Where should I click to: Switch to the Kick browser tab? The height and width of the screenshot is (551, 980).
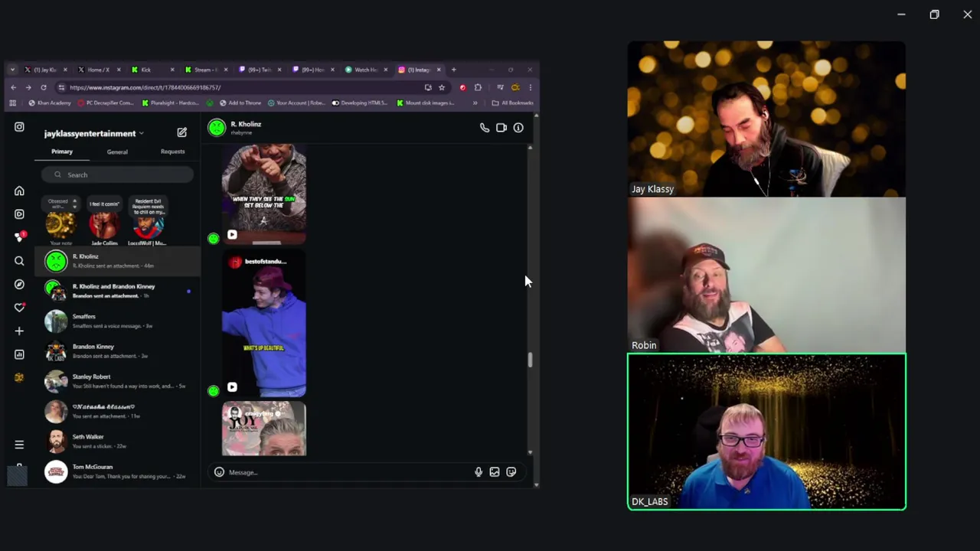(x=151, y=70)
